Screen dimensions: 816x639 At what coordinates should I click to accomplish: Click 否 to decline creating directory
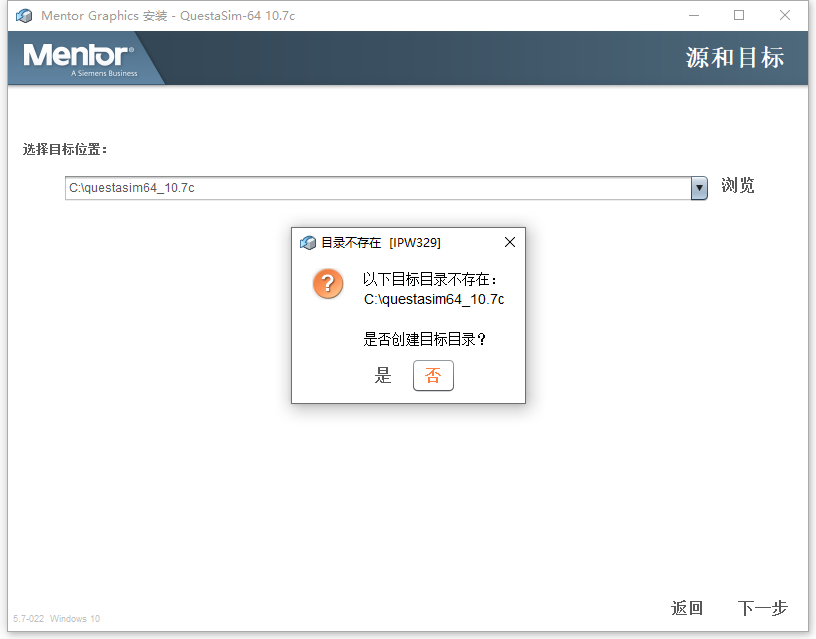coord(433,375)
